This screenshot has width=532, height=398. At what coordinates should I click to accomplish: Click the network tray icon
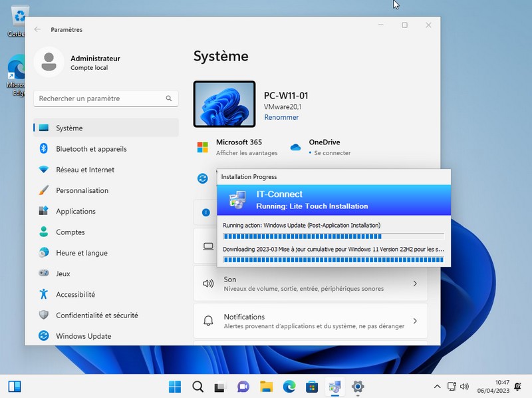tap(452, 387)
